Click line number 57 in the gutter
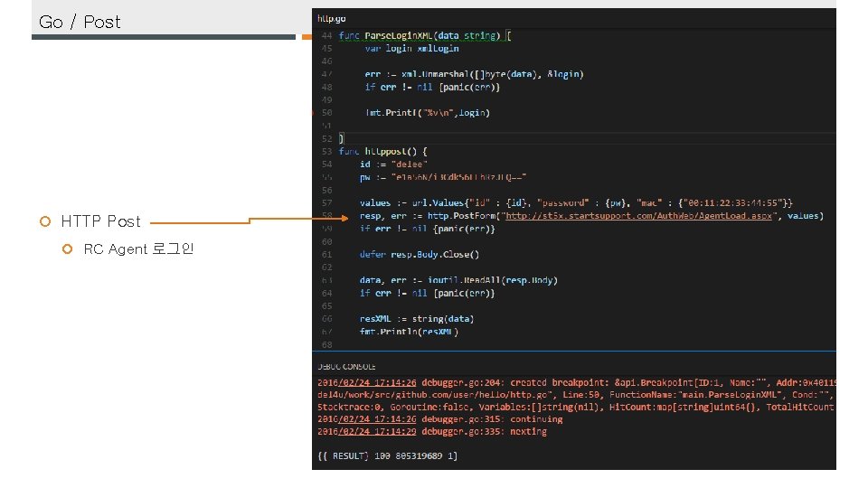Screen dimensions: 868x488 [x=326, y=203]
